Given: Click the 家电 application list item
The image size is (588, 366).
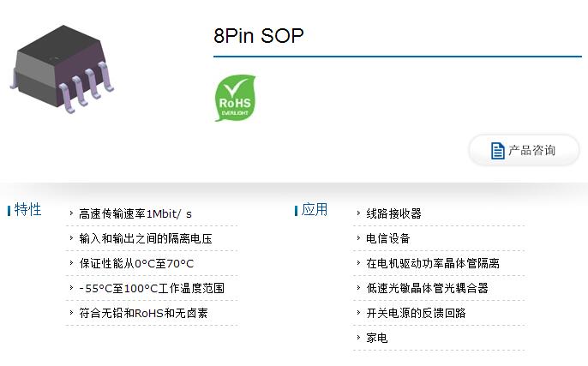Looking at the screenshot, I should [x=377, y=338].
